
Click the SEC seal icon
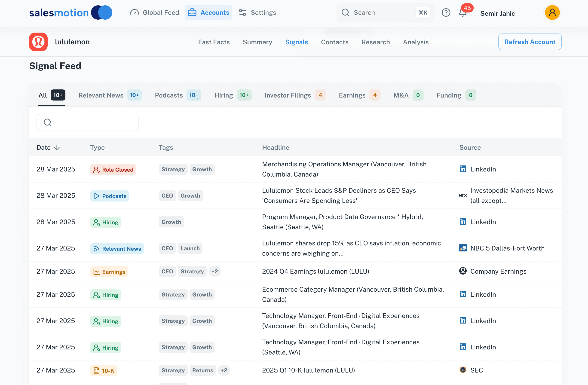click(463, 370)
